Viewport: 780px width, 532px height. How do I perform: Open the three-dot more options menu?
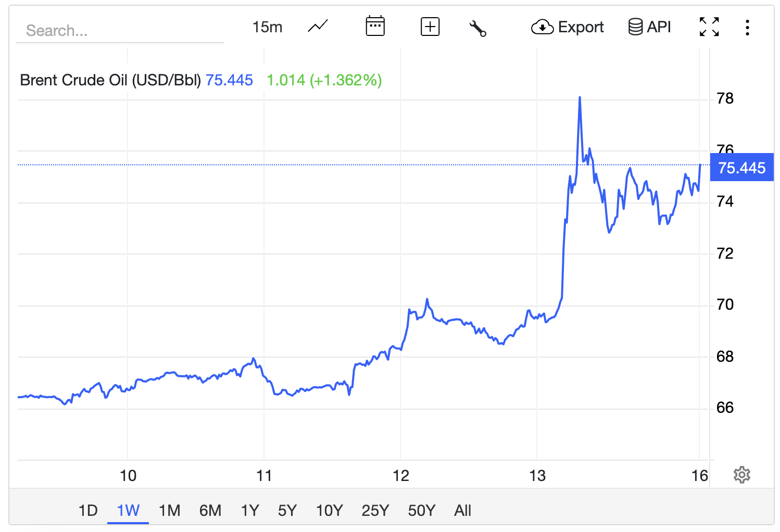(747, 27)
